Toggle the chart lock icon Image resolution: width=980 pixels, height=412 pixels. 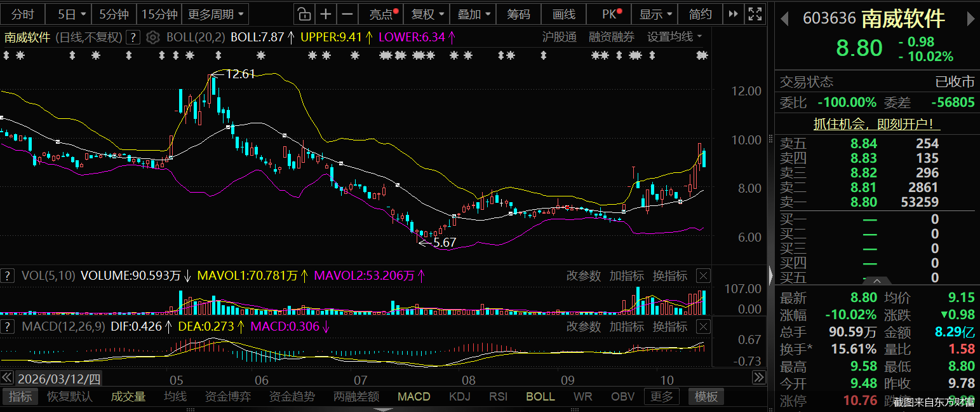304,14
